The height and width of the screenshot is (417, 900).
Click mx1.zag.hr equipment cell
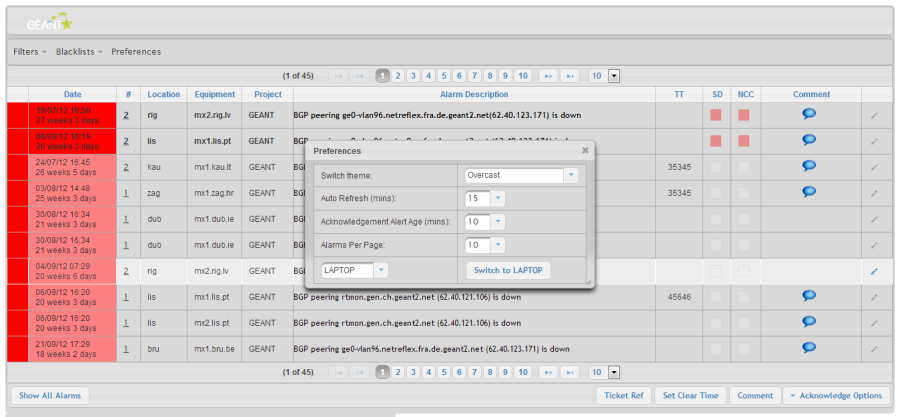click(x=214, y=193)
